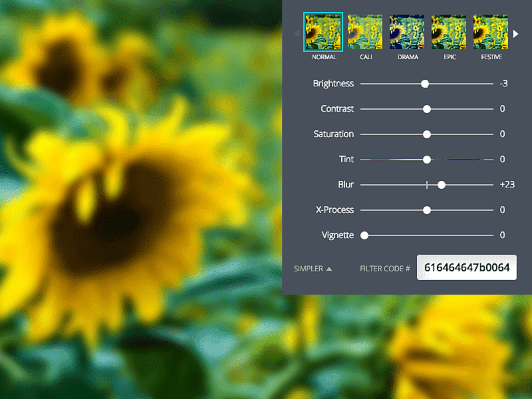This screenshot has width=532, height=399.
Task: Click the rainbow Tint slider
Action: point(426,159)
